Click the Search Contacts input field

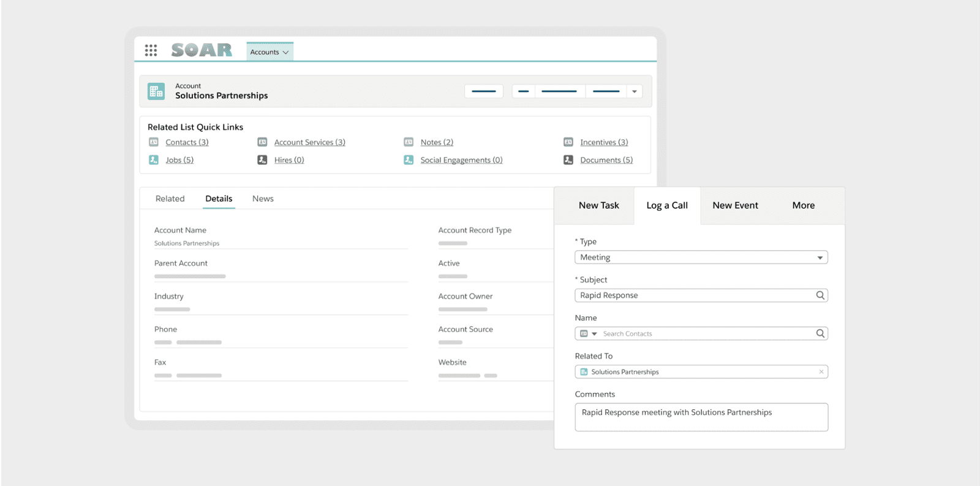pyautogui.click(x=701, y=333)
